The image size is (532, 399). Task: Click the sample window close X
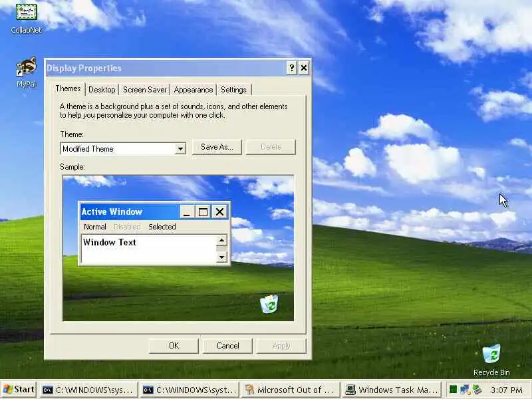[x=219, y=212]
